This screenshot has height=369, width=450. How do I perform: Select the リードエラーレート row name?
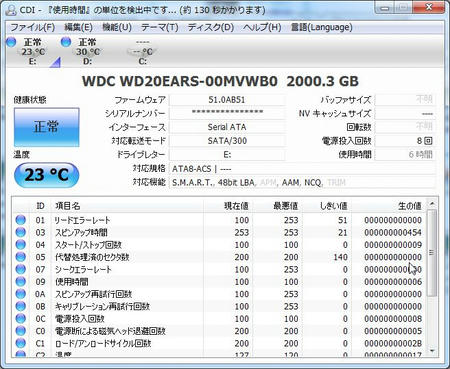[82, 220]
